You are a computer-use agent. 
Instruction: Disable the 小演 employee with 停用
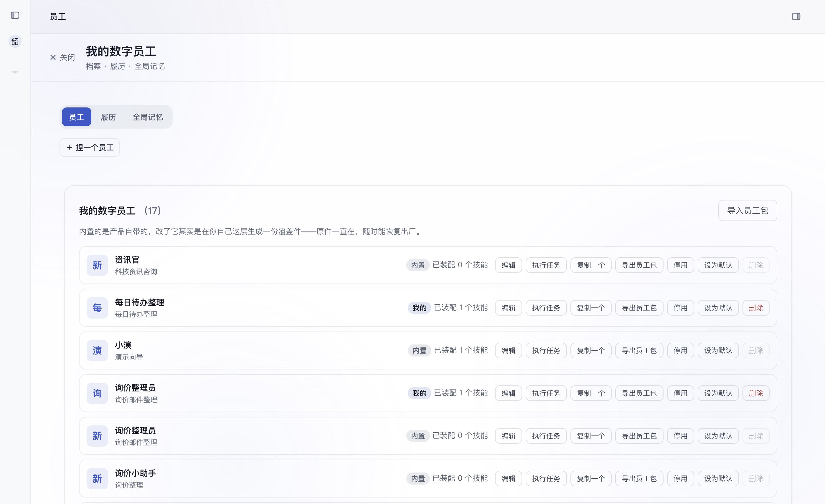coord(680,351)
